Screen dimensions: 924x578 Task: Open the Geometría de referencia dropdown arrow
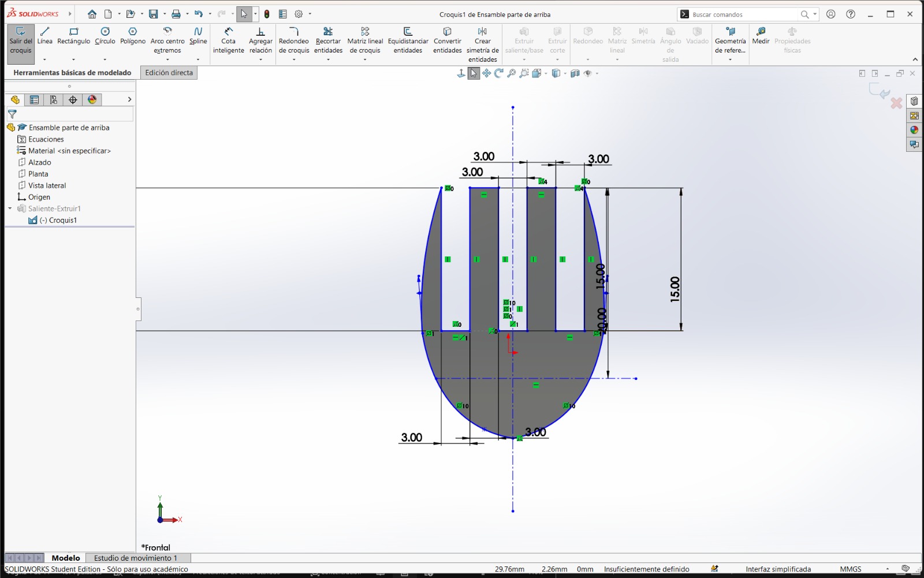point(731,59)
